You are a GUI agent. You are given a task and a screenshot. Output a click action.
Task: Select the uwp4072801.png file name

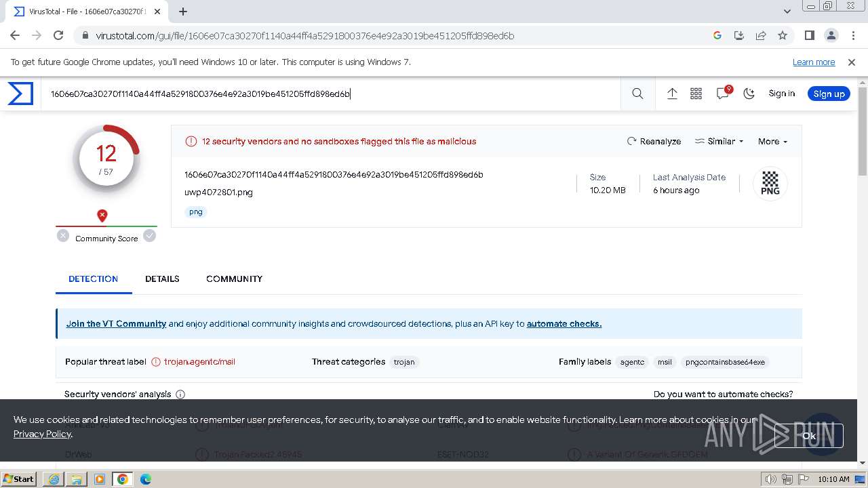(218, 192)
